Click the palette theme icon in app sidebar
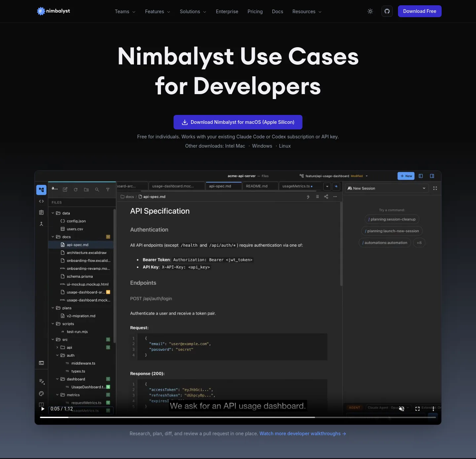 click(41, 394)
